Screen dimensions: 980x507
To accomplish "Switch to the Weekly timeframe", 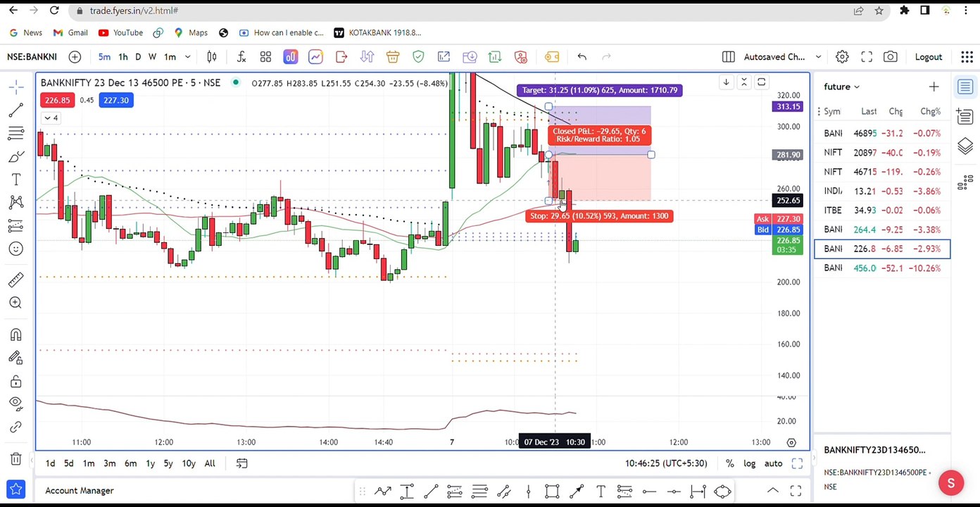I will tap(152, 57).
